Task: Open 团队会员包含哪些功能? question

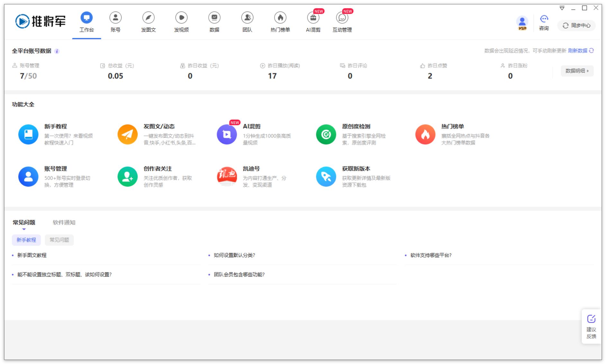Action: point(239,274)
